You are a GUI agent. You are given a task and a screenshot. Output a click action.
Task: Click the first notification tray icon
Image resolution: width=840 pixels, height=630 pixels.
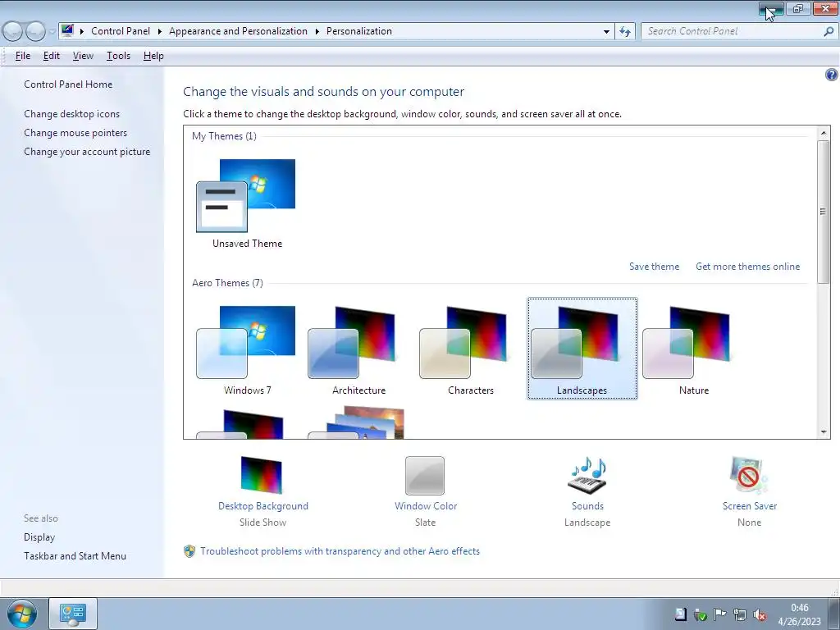click(x=680, y=614)
